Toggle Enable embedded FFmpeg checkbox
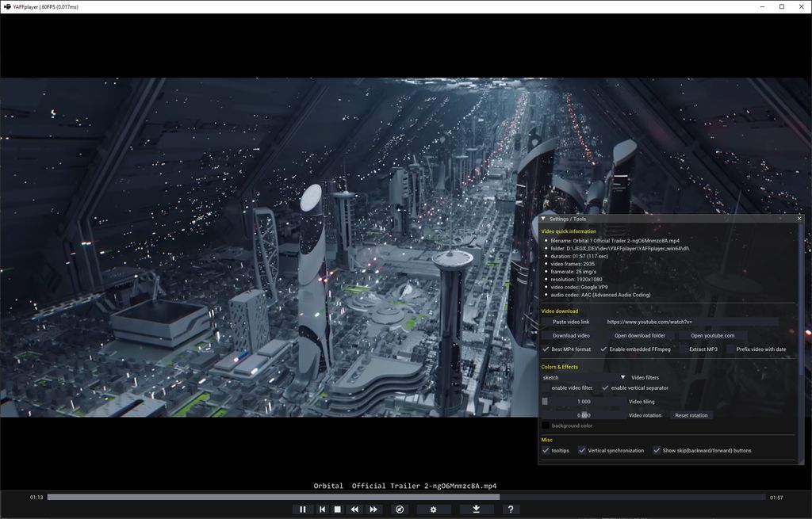The image size is (812, 519). coord(603,349)
